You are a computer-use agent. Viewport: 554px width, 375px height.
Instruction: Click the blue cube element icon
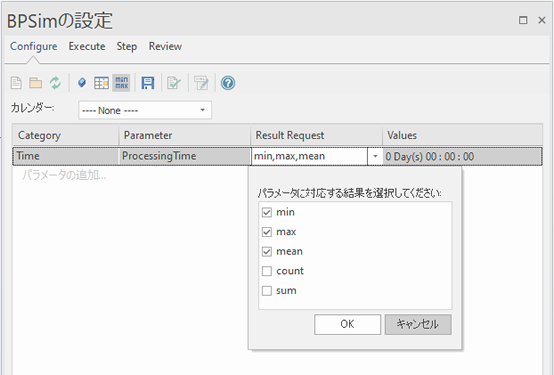coord(82,83)
